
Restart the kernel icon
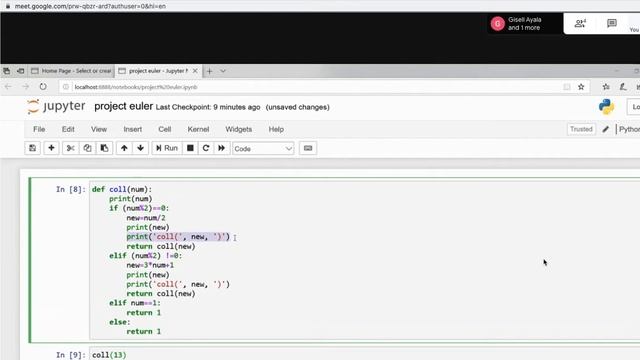pyautogui.click(x=206, y=148)
